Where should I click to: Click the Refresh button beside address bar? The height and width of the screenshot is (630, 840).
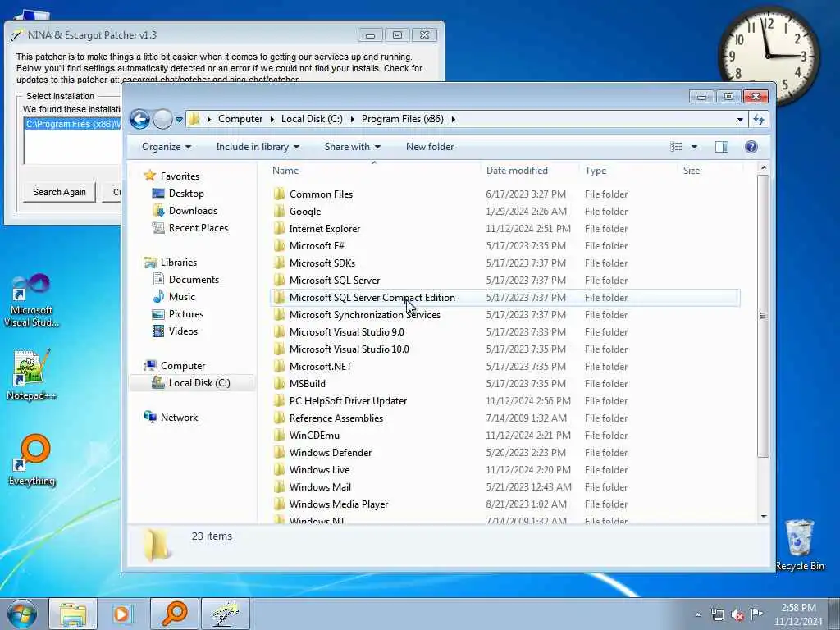[x=759, y=119]
